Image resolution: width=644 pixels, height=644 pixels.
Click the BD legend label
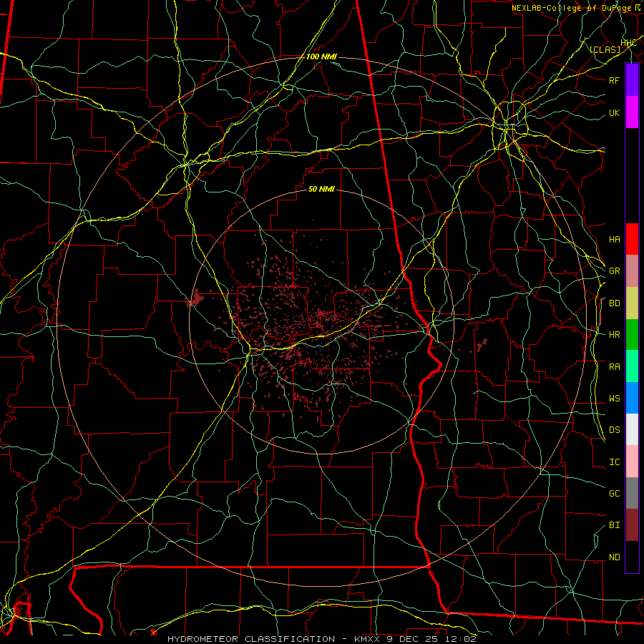click(615, 303)
